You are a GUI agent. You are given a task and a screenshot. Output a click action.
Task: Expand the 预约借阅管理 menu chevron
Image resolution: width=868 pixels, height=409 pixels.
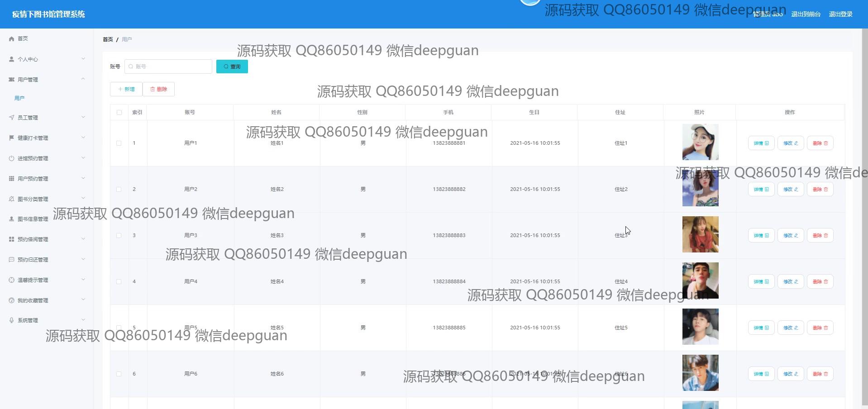click(83, 239)
